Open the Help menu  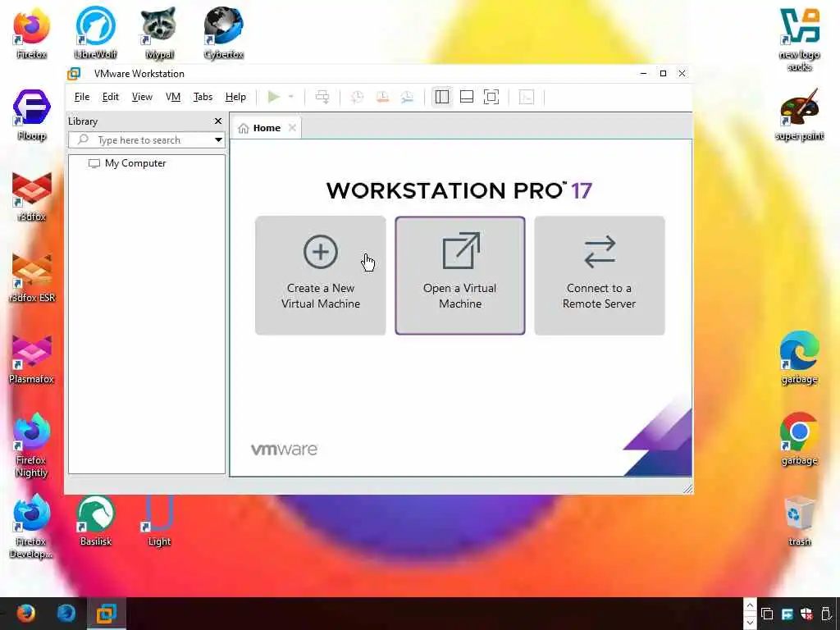point(235,97)
